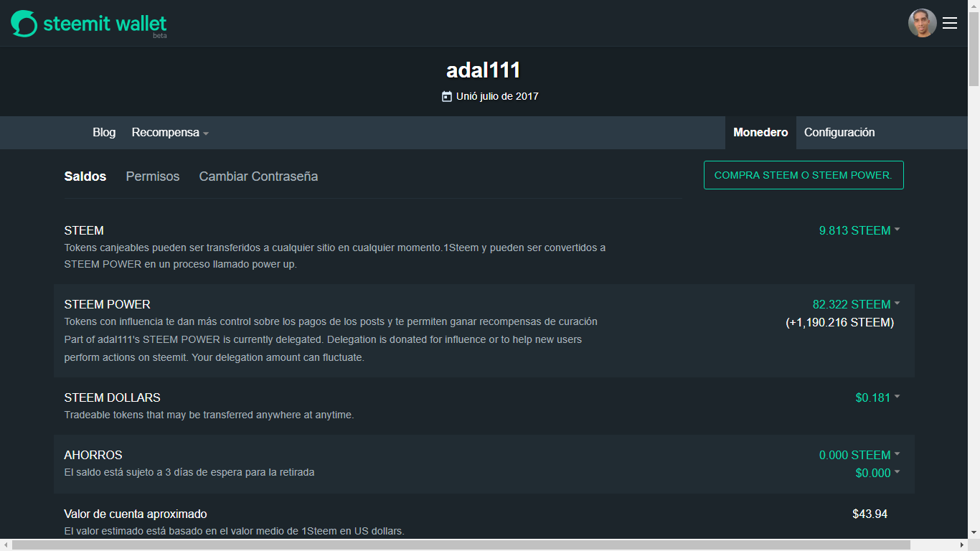Click the STEEM DOLLARS section heading
This screenshot has width=980, height=551.
pyautogui.click(x=112, y=397)
